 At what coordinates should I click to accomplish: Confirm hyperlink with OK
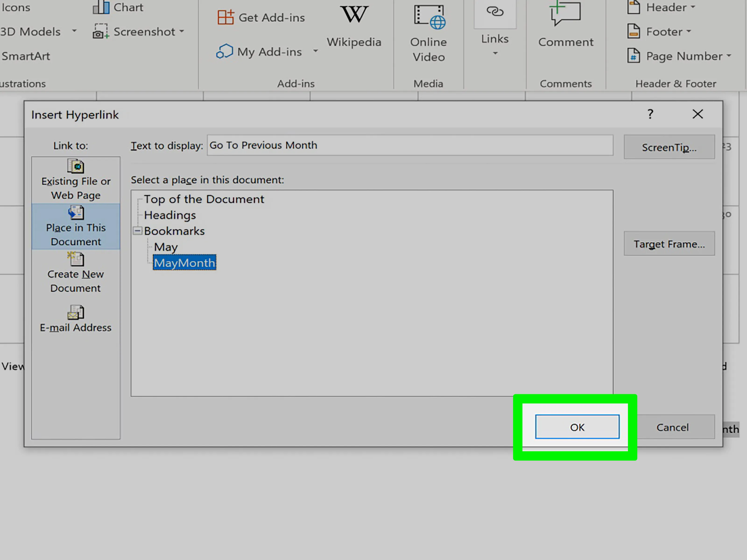pyautogui.click(x=577, y=427)
